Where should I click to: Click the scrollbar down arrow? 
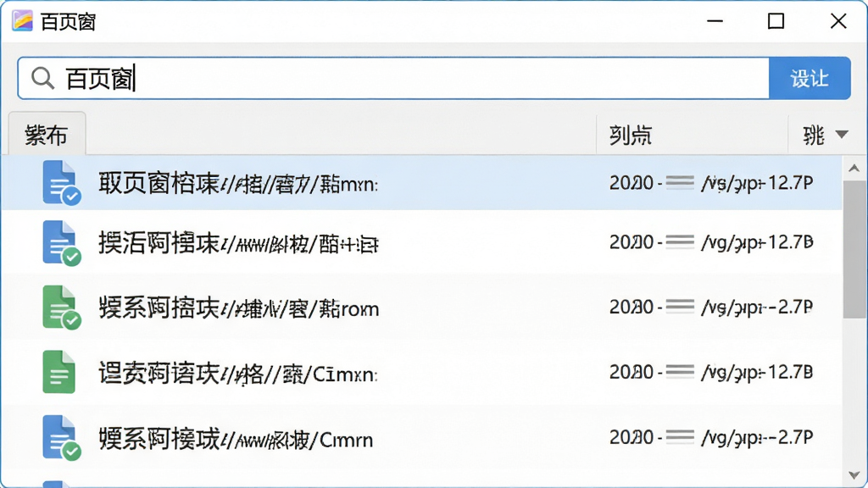coord(854,475)
